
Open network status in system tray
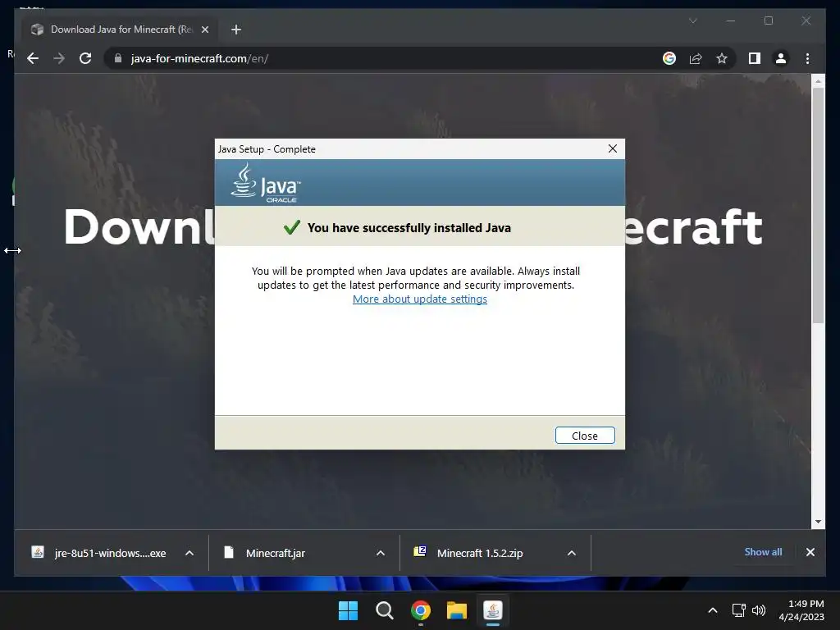739,610
